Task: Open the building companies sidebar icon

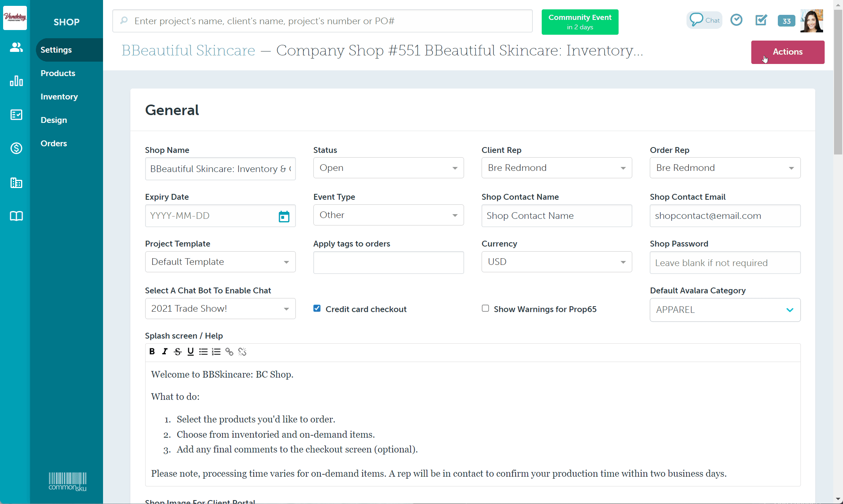Action: tap(16, 183)
